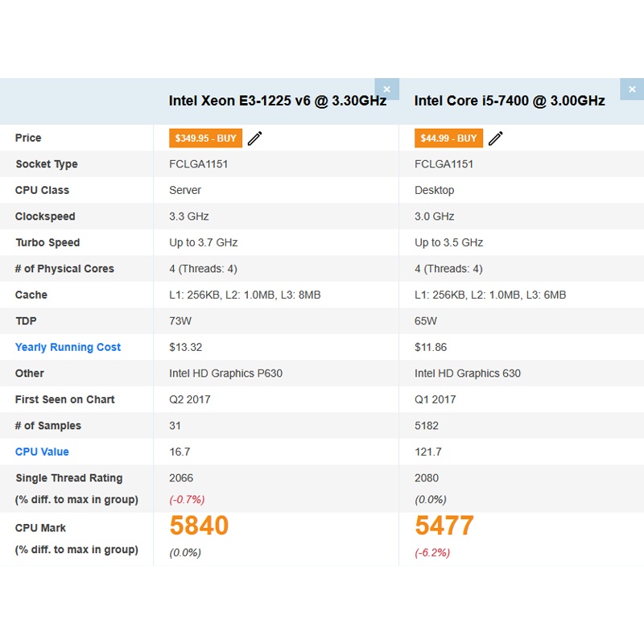Select the Intel Xeon E3-1225 v6 heading
This screenshot has width=644, height=644.
point(278,101)
